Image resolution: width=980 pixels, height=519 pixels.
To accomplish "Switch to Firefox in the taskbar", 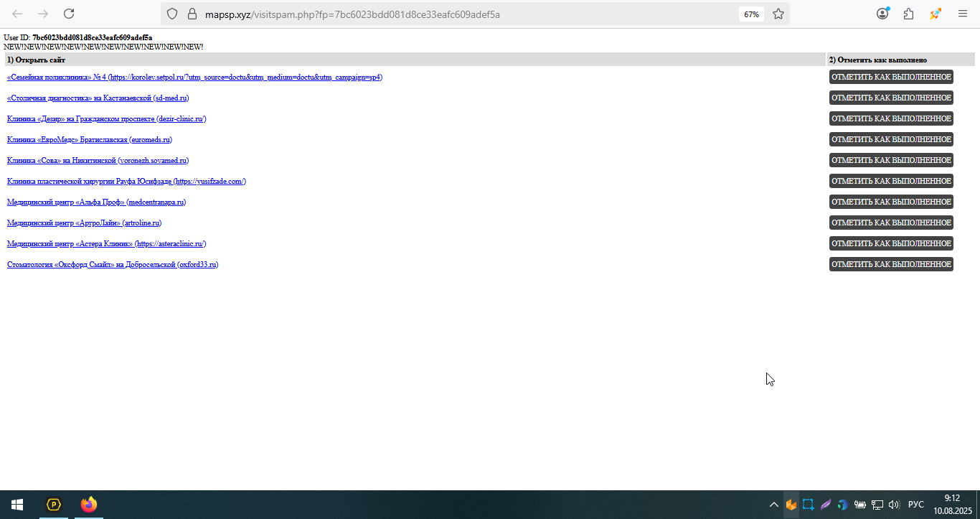I will coord(89,505).
